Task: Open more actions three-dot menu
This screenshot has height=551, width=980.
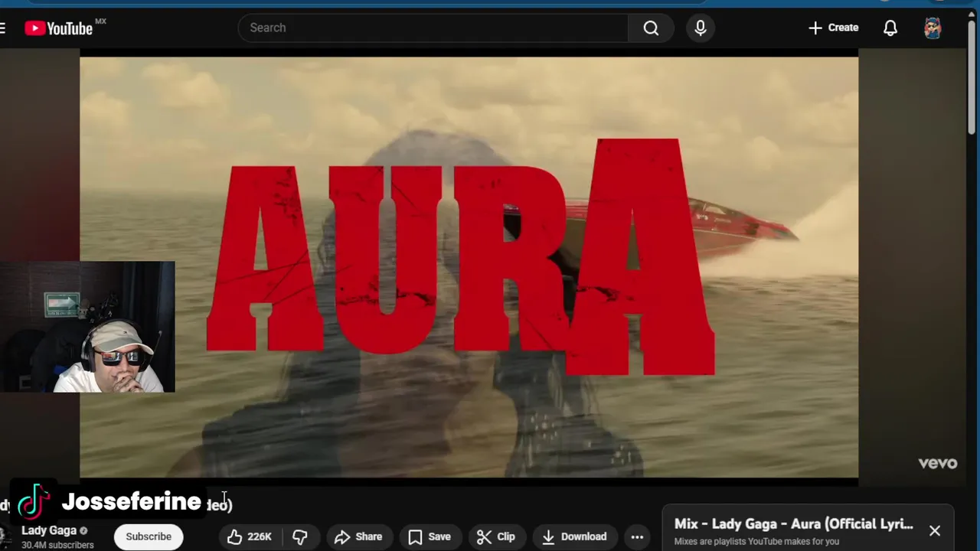Action: tap(637, 536)
